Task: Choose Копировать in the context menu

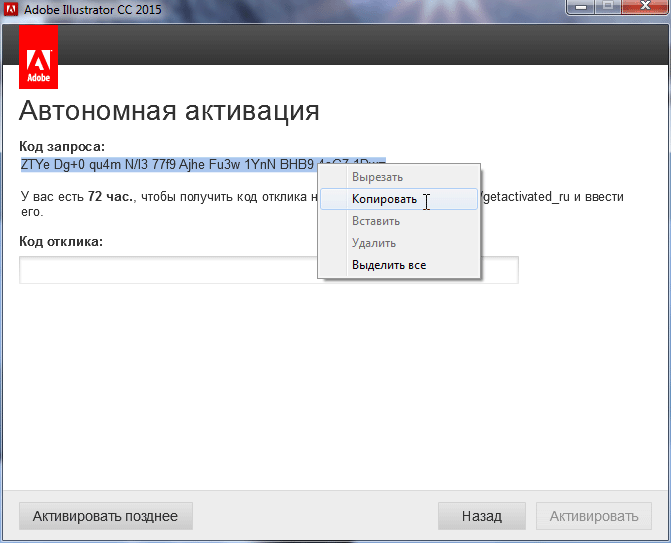Action: point(399,199)
